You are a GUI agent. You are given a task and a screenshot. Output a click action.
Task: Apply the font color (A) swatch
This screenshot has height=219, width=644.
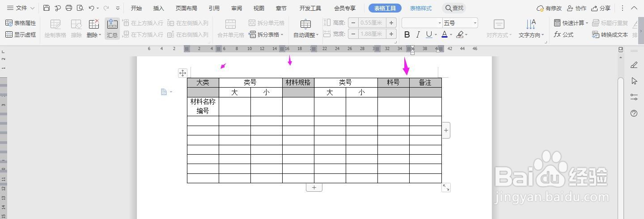point(444,34)
